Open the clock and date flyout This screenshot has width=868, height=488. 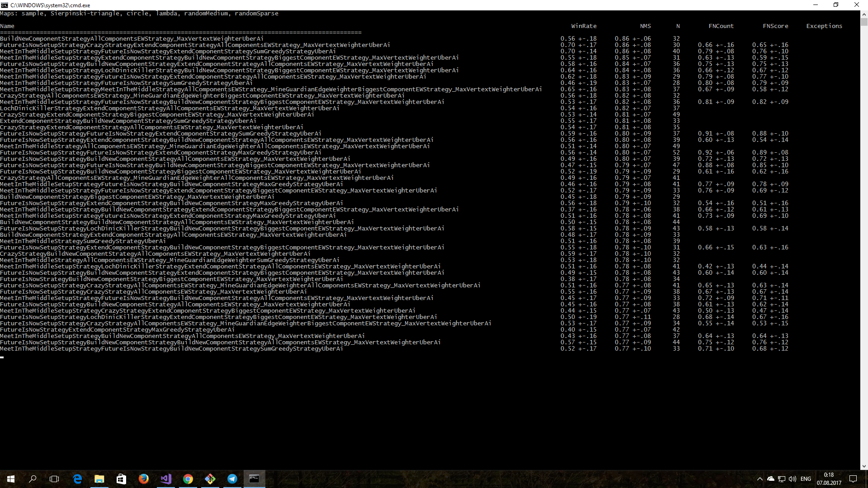pos(829,479)
